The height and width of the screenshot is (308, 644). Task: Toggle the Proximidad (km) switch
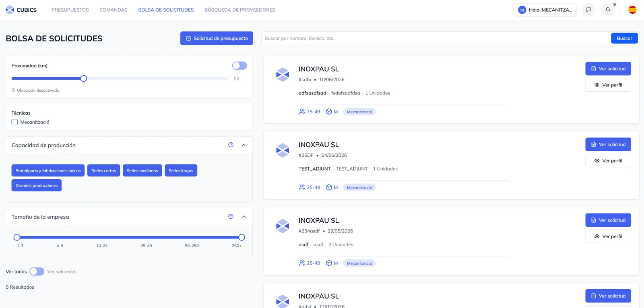tap(239, 66)
